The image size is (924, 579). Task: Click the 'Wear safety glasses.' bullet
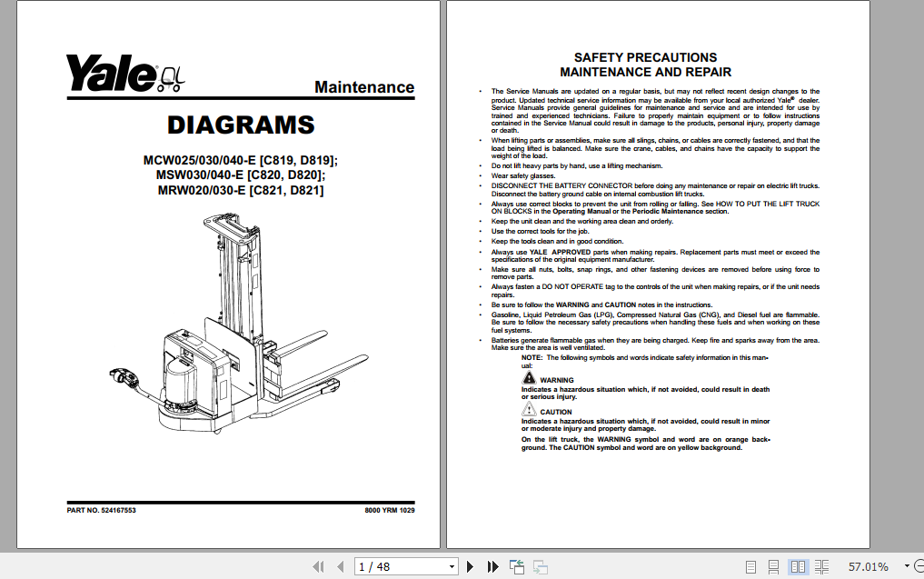point(523,175)
